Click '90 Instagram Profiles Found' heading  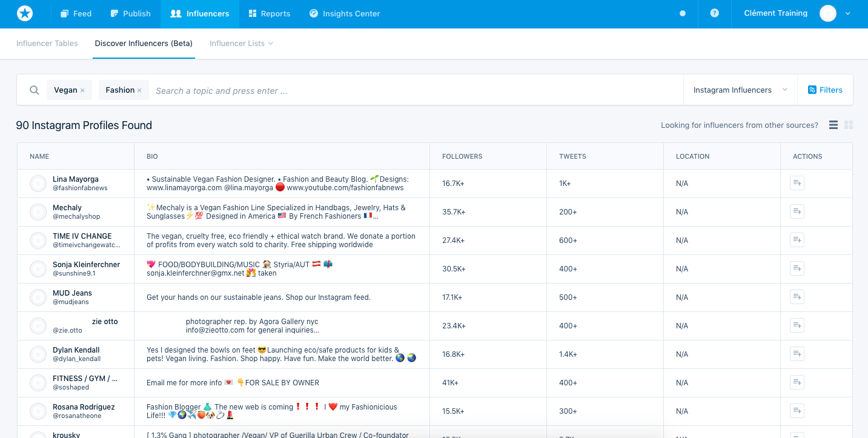(84, 125)
